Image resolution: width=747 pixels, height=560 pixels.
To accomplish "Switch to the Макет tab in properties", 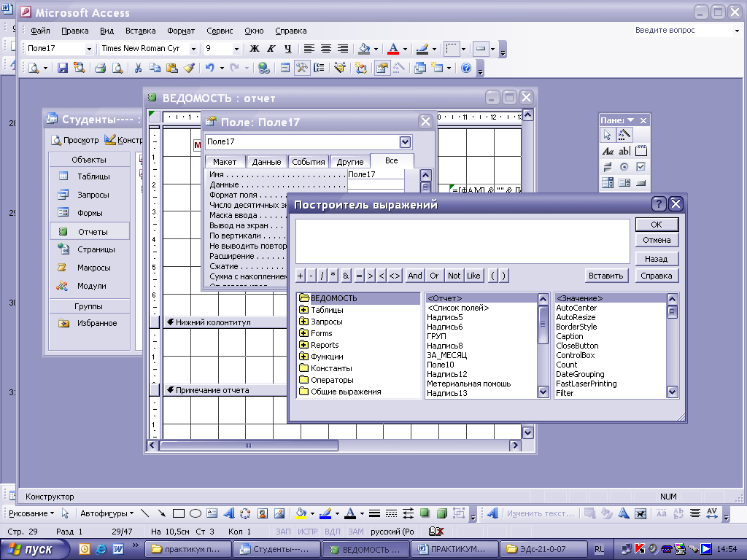I will pyautogui.click(x=225, y=162).
